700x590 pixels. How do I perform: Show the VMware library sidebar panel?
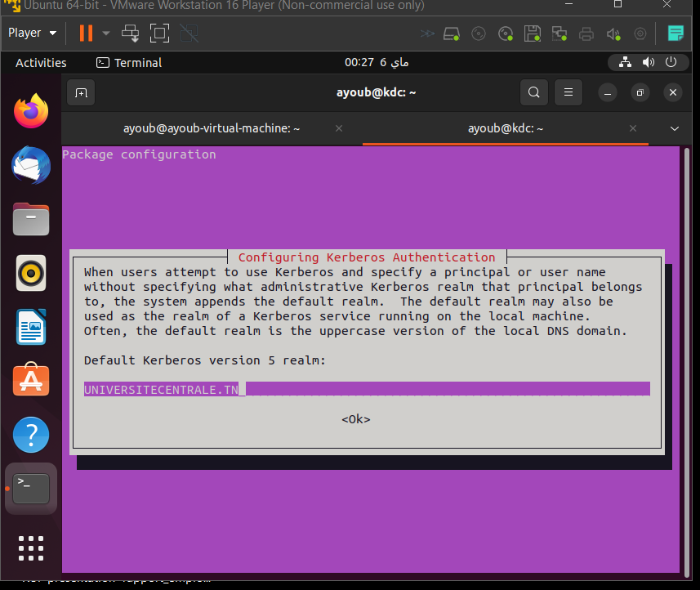coord(677,34)
